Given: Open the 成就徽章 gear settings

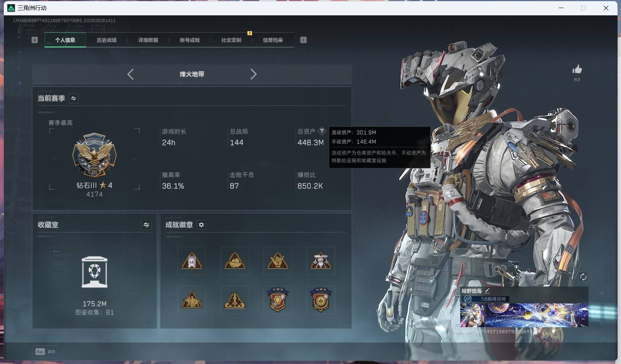Looking at the screenshot, I should 201,225.
